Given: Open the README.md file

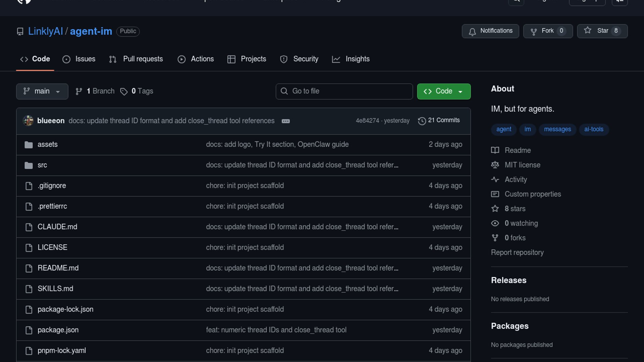Looking at the screenshot, I should [58, 268].
